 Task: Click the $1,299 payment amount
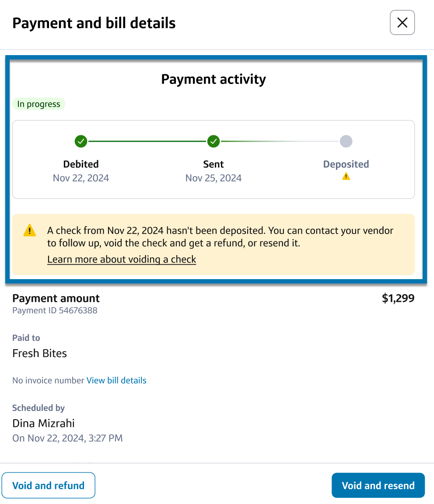click(398, 298)
